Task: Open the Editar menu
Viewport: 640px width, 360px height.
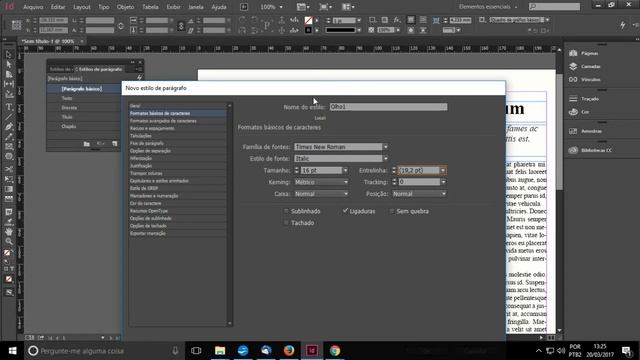Action: [58, 7]
